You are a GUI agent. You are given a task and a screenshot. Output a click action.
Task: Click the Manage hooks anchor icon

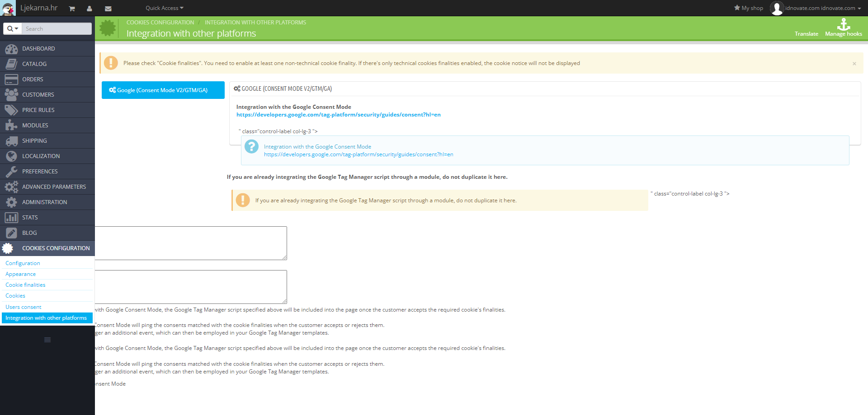point(844,24)
